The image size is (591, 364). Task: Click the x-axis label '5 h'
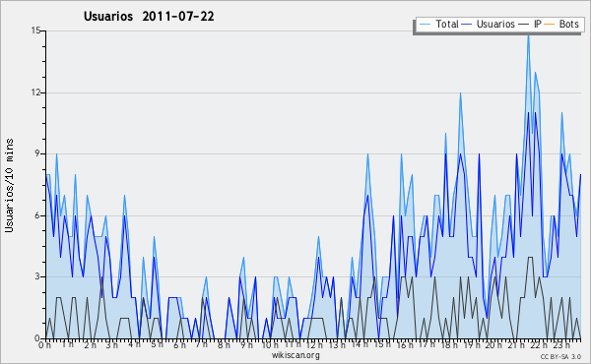[x=157, y=344]
